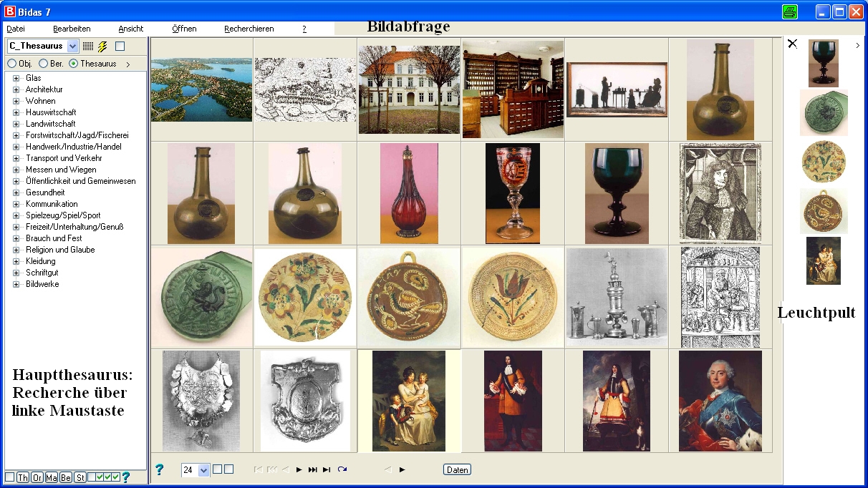Select the man in blue coat portrait
The width and height of the screenshot is (868, 488).
click(720, 401)
